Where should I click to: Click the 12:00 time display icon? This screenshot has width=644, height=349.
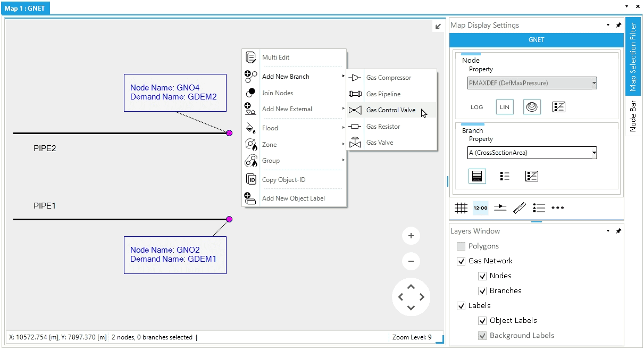pos(481,208)
